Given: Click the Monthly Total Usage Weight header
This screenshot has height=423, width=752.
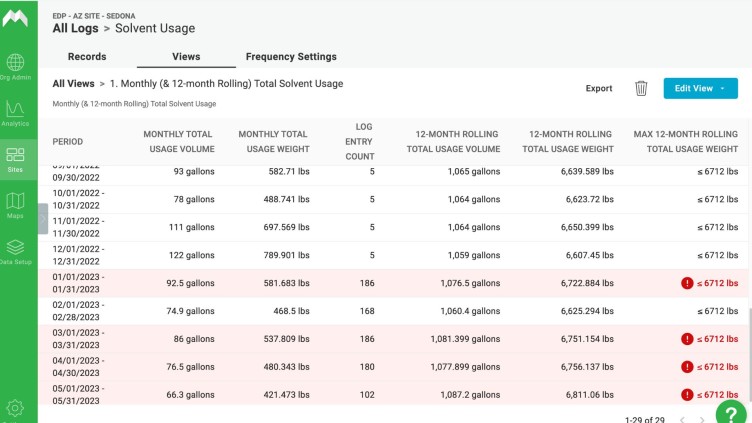Looking at the screenshot, I should [274, 141].
